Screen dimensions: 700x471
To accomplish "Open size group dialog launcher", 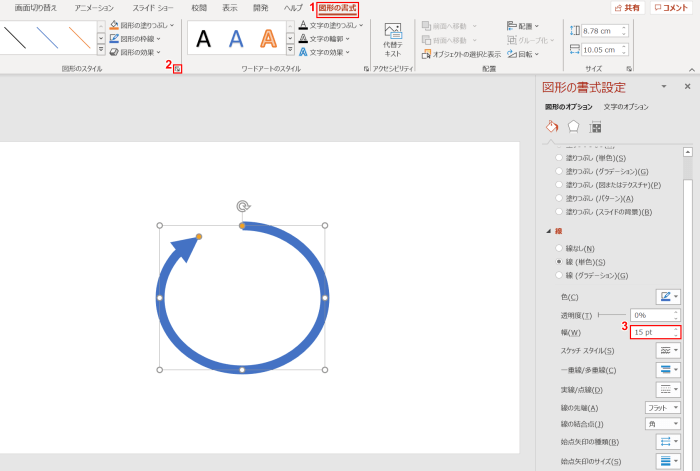I will (629, 69).
